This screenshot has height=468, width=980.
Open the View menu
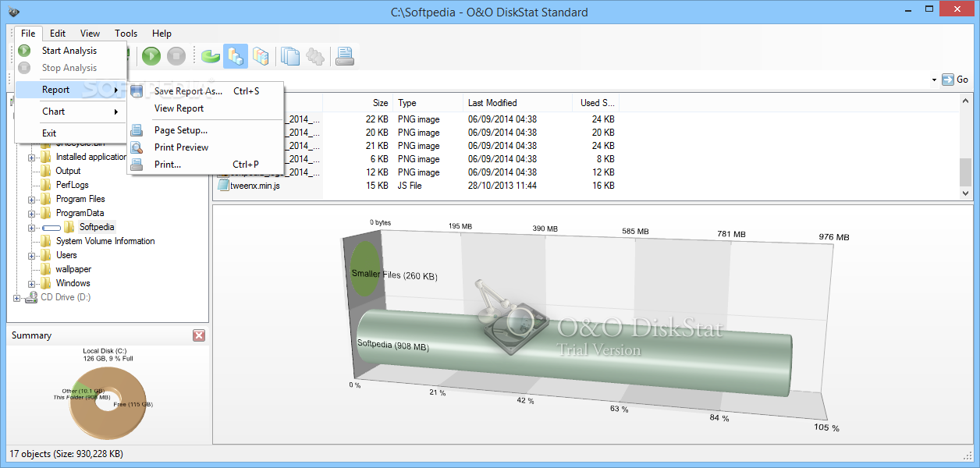pyautogui.click(x=90, y=34)
